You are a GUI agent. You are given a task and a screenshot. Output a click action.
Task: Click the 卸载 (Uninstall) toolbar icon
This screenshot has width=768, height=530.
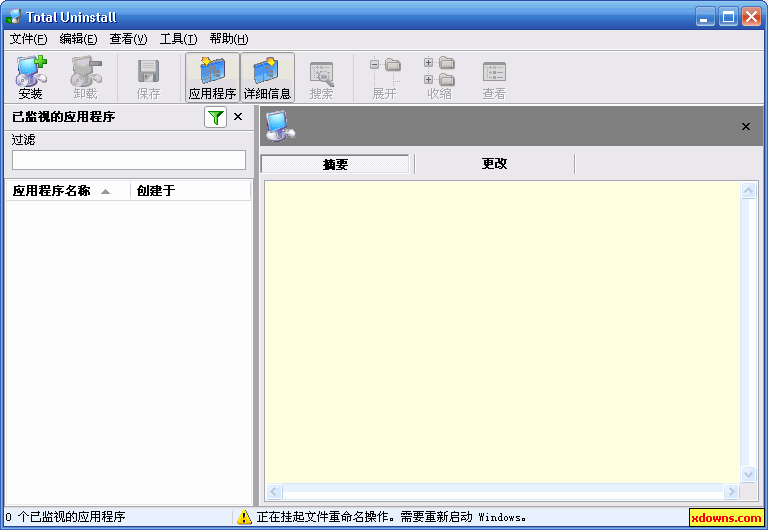[86, 77]
